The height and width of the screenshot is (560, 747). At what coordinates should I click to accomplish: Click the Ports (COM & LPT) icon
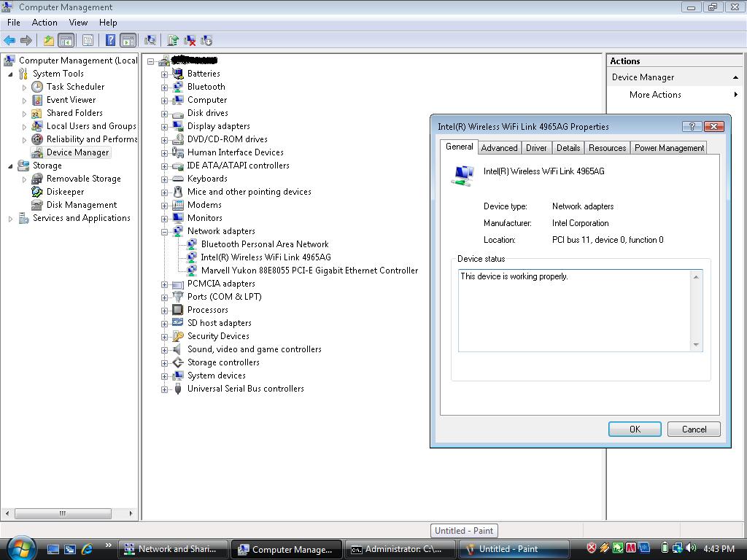[178, 297]
